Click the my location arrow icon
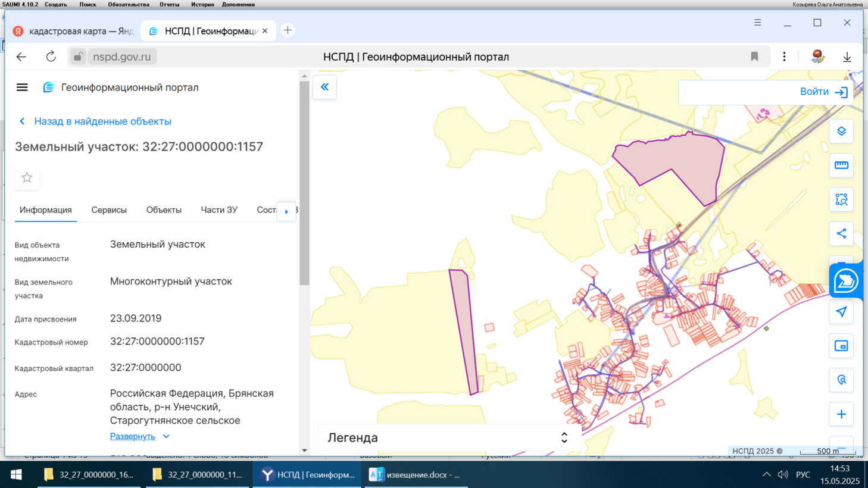The height and width of the screenshot is (488, 868). (841, 312)
